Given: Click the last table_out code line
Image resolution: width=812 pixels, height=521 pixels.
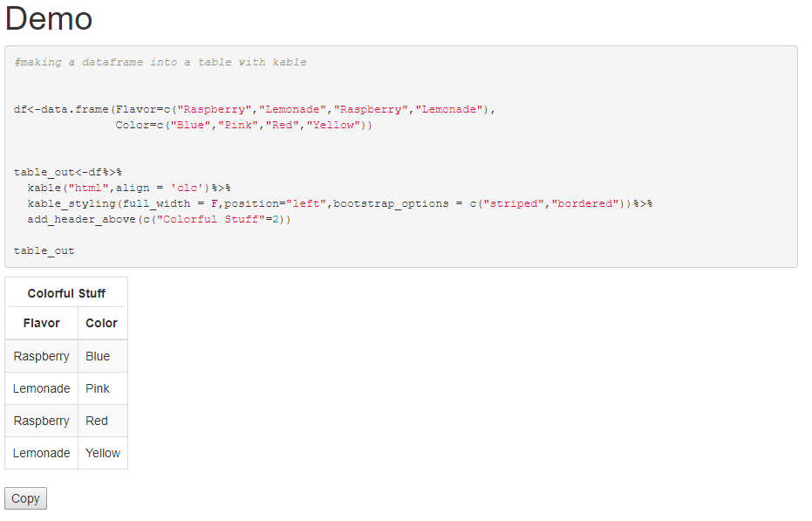Looking at the screenshot, I should coord(44,250).
